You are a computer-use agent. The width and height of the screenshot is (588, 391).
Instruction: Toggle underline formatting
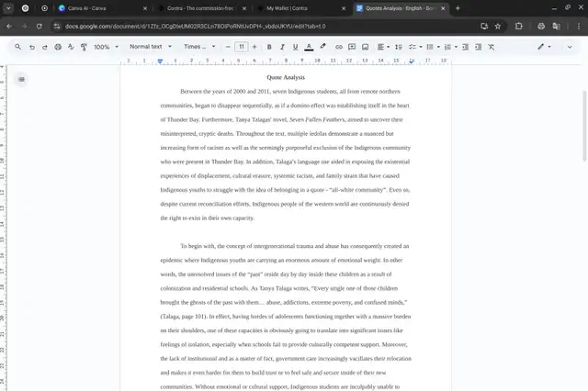295,47
